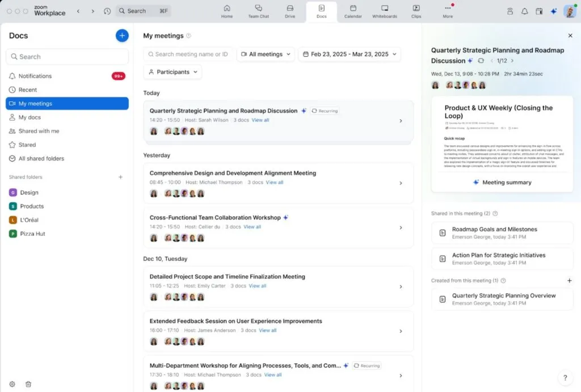The height and width of the screenshot is (392, 581).
Task: Open the contacts icon near the profile avatar
Action: click(510, 11)
